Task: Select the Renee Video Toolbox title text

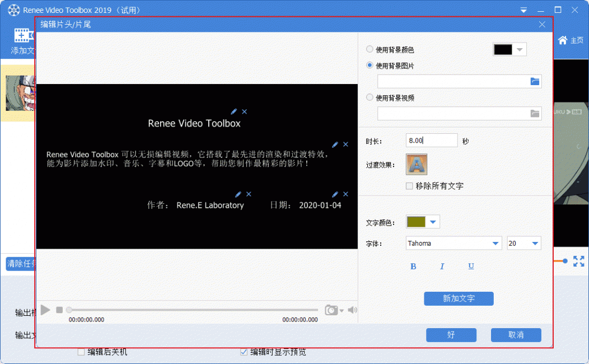Action: [x=194, y=124]
